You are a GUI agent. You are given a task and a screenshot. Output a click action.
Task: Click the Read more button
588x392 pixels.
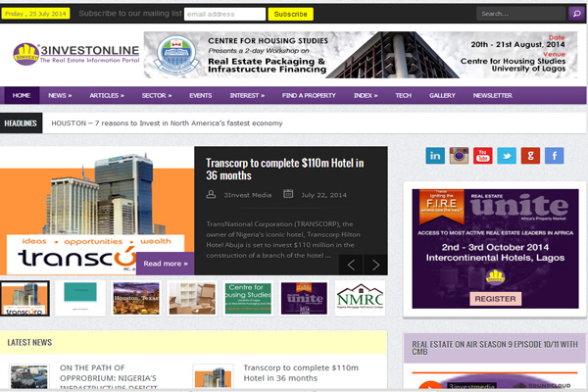[x=166, y=264]
